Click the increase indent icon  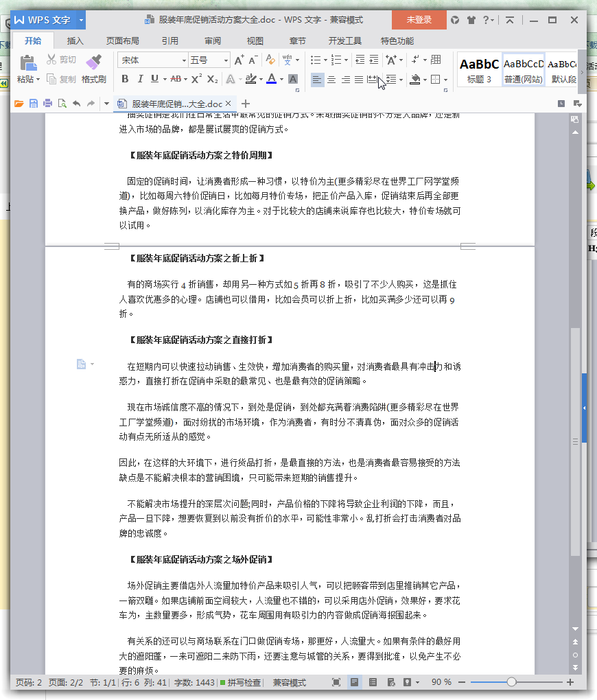374,60
